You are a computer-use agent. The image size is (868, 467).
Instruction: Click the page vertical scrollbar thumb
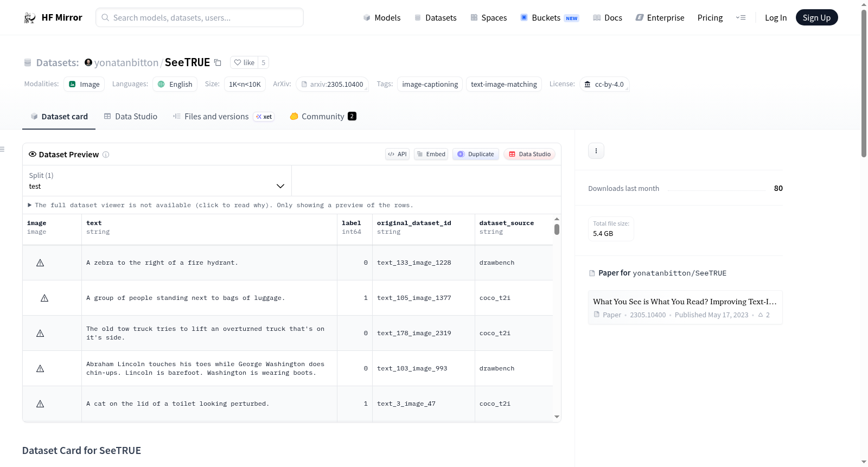pyautogui.click(x=864, y=84)
